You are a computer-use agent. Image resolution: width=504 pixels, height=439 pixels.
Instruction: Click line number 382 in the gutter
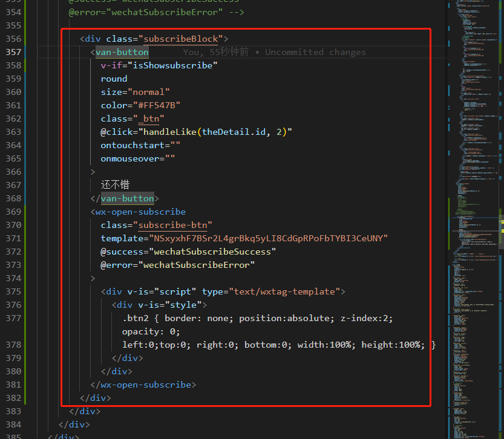coord(13,398)
